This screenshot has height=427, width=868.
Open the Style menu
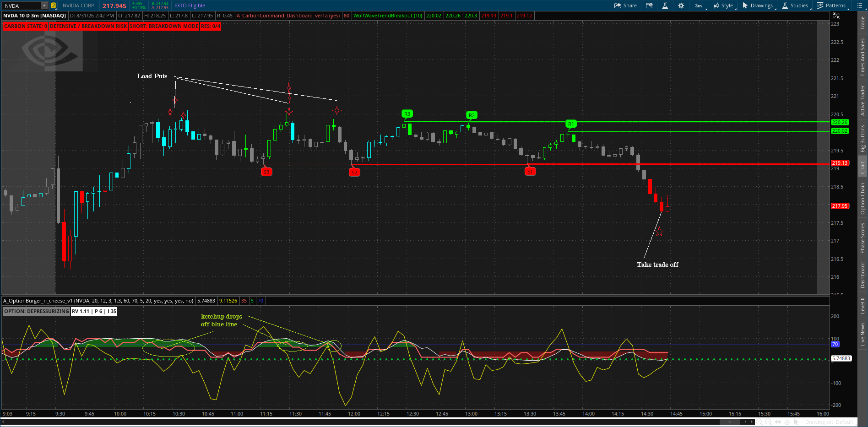[724, 5]
